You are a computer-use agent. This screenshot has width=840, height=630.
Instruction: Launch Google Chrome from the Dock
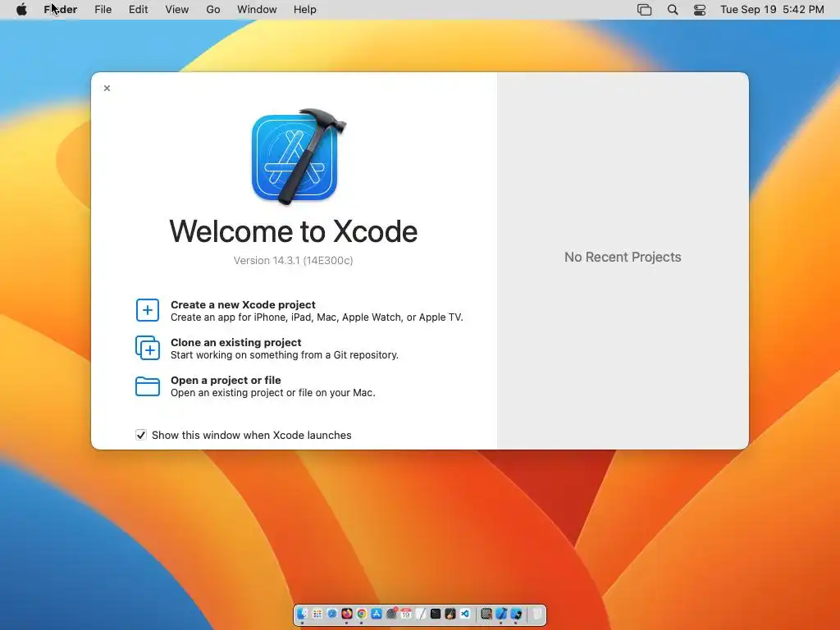point(362,614)
